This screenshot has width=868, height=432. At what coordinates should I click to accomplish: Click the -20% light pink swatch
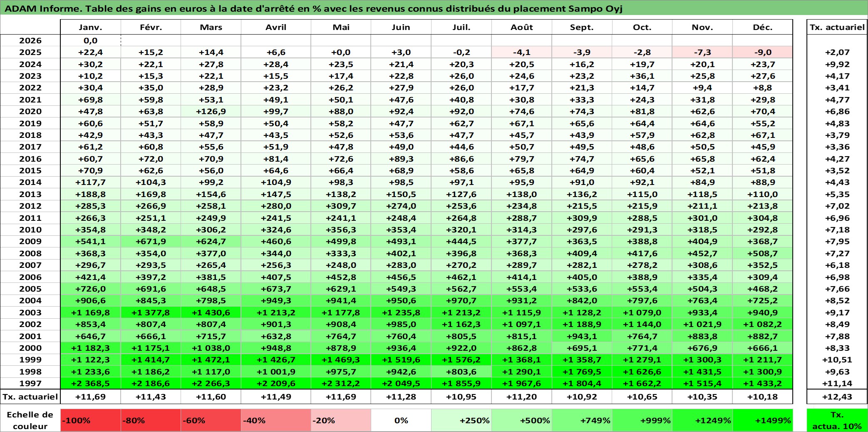point(341,420)
